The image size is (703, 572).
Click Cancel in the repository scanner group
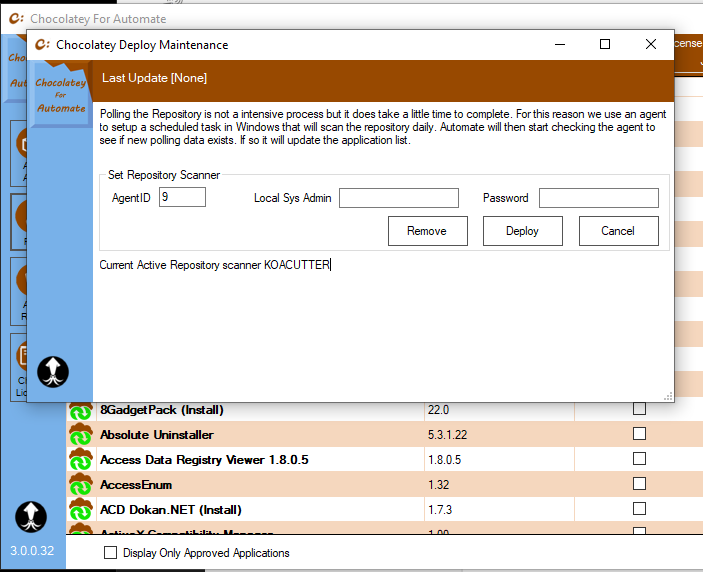[x=618, y=231]
